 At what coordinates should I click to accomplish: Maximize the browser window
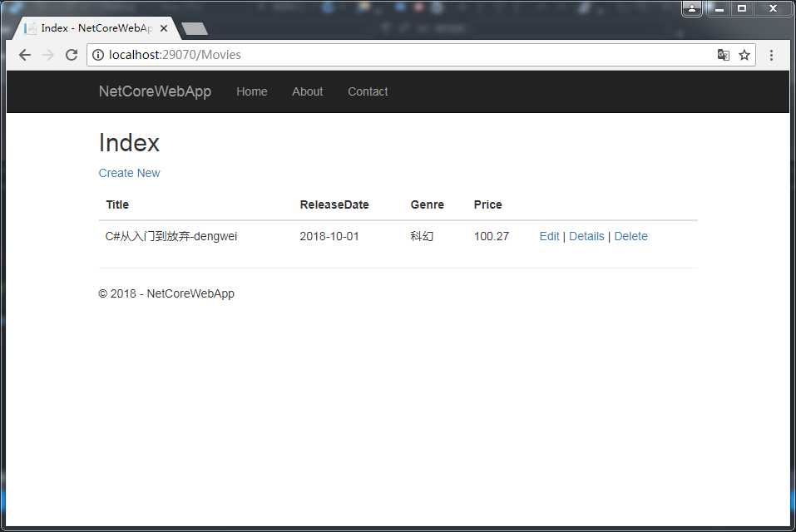[742, 8]
